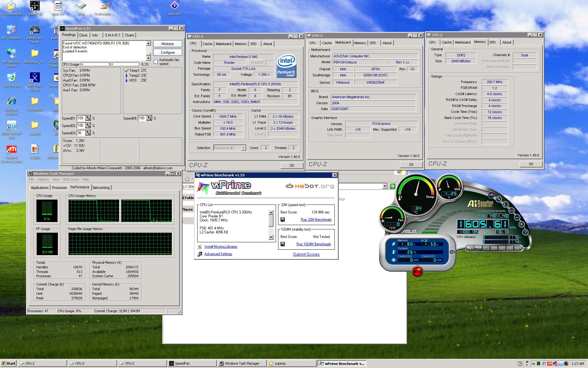Click the green Go arrow in Explorer
Viewport: 588px width, 368px height.
[x=392, y=186]
